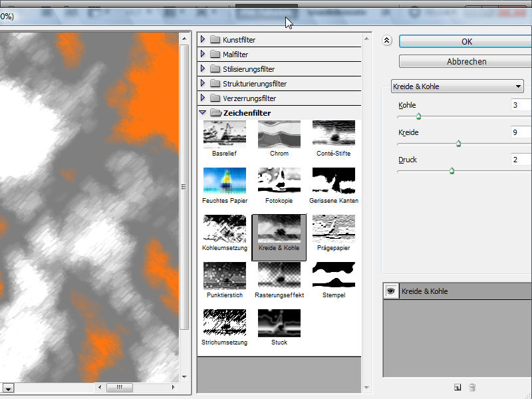Expand the Stilisierungsfilter category triangle
This screenshot has height=399, width=532.
click(203, 68)
